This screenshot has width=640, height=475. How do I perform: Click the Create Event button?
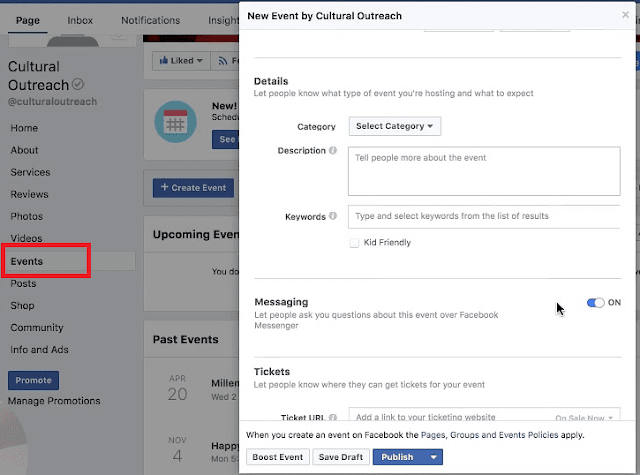[x=193, y=187]
